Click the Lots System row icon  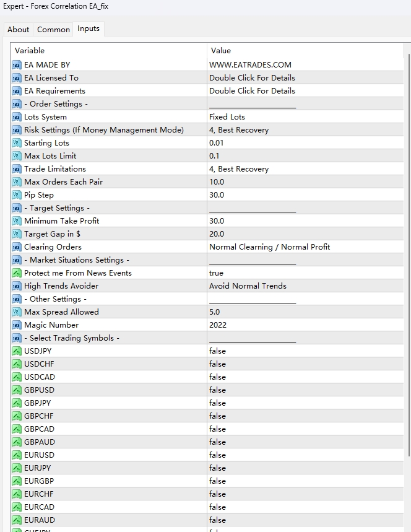click(x=17, y=116)
